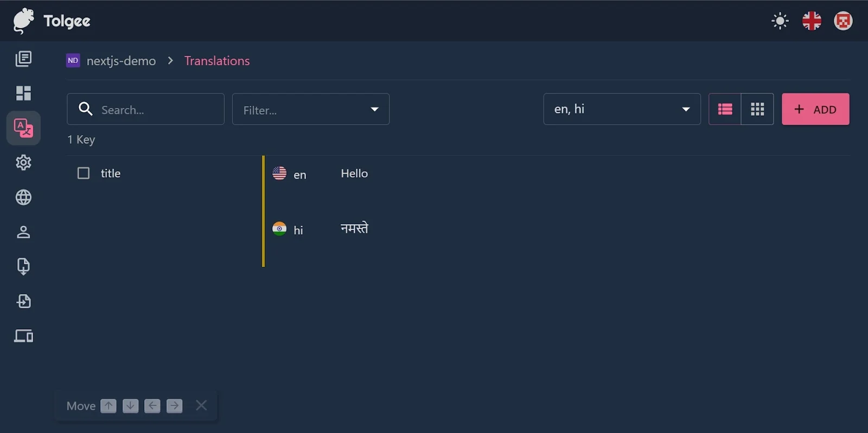Image resolution: width=868 pixels, height=433 pixels.
Task: Select Translations in the breadcrumb trail
Action: [x=216, y=61]
